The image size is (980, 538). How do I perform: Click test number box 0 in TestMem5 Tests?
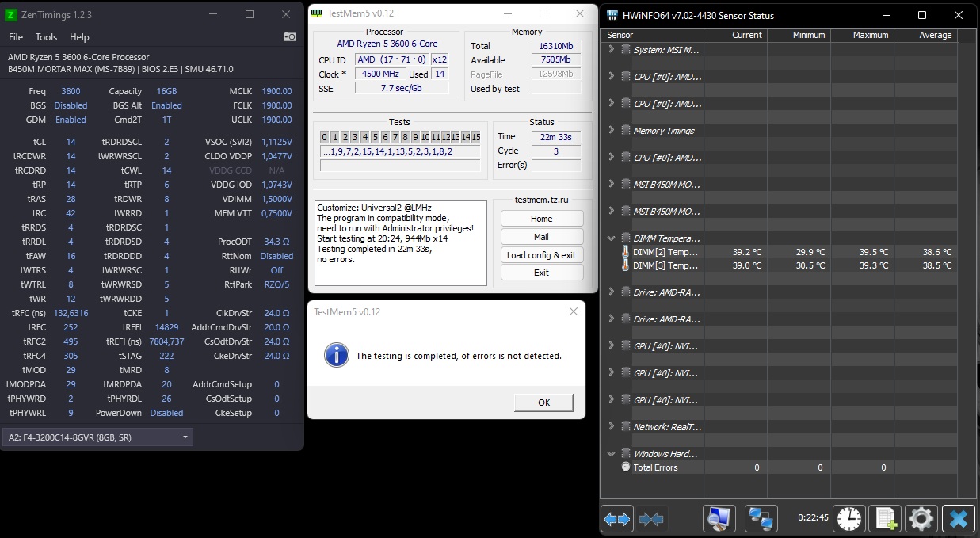tap(325, 137)
